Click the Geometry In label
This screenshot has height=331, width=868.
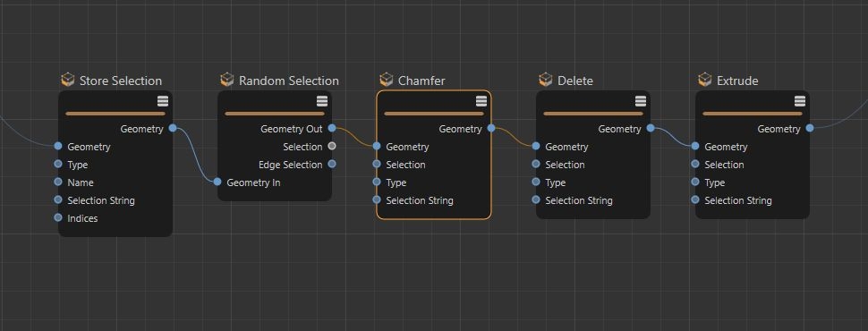pyautogui.click(x=253, y=182)
